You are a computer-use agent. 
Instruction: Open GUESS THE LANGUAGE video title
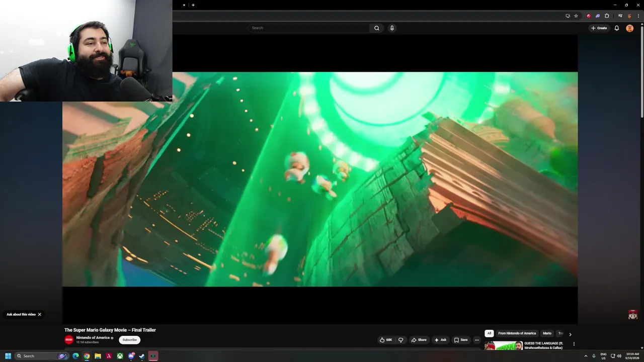click(544, 345)
